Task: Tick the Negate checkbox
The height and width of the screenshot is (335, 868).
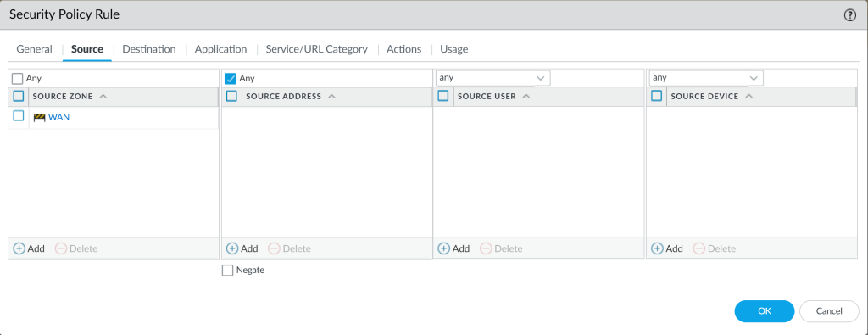Action: tap(227, 271)
